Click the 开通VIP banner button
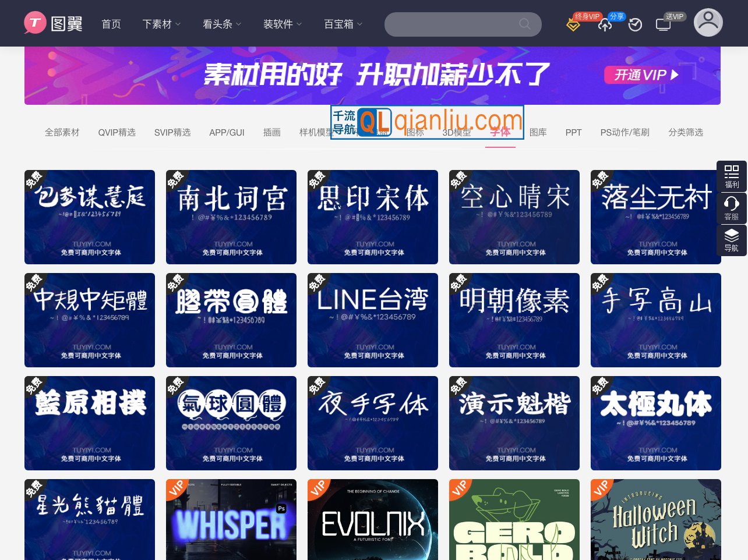The image size is (748, 560). point(643,75)
